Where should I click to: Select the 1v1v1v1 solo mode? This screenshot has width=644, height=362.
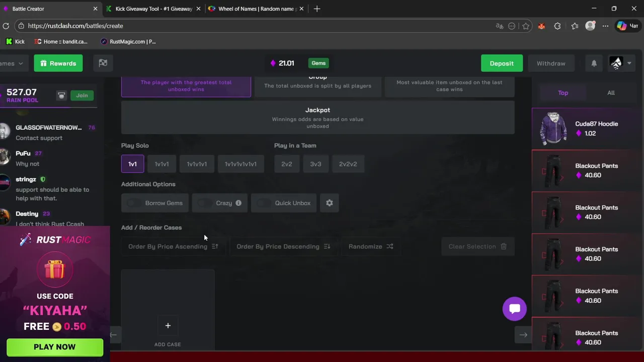pos(197,164)
